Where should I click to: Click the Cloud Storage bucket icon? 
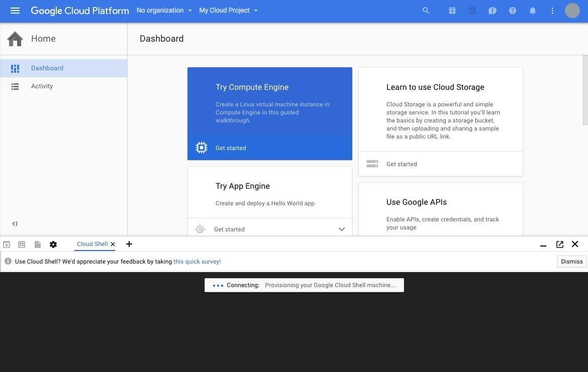pyautogui.click(x=372, y=164)
